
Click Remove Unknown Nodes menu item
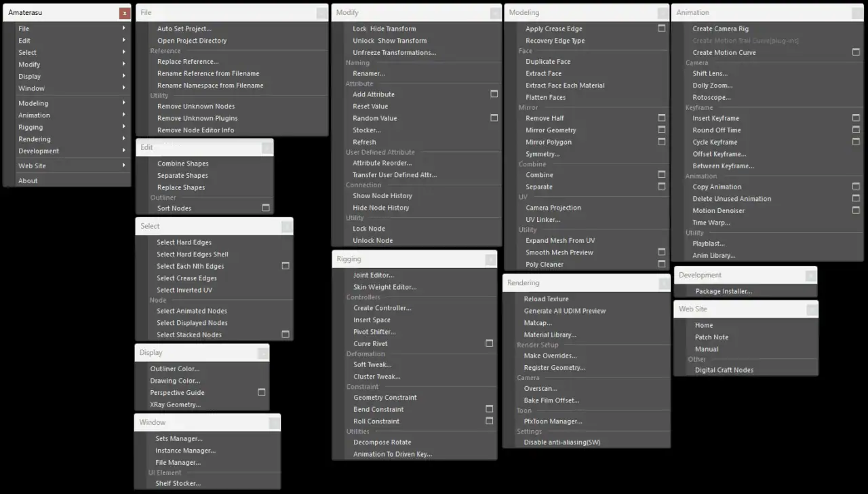pos(196,107)
